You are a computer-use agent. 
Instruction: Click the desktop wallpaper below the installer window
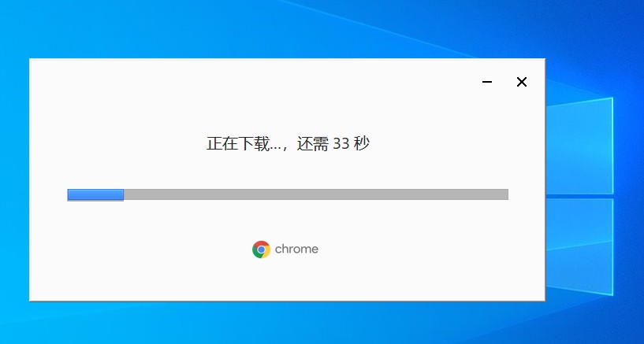pos(288,323)
